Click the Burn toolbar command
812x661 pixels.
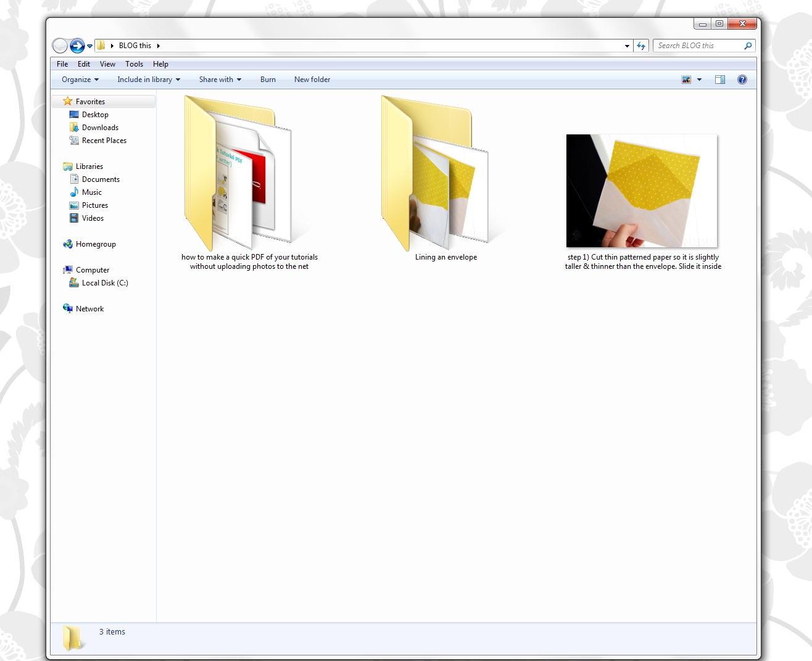[x=268, y=80]
